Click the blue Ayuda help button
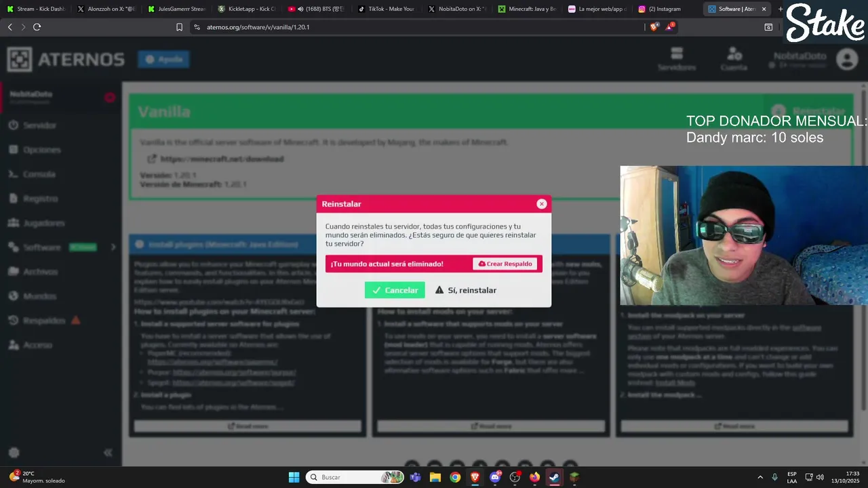The width and height of the screenshot is (868, 488). tap(163, 60)
